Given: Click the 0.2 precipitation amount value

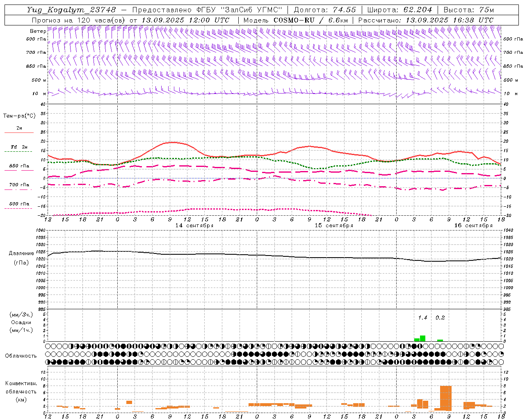Looking at the screenshot, I should [x=440, y=318].
